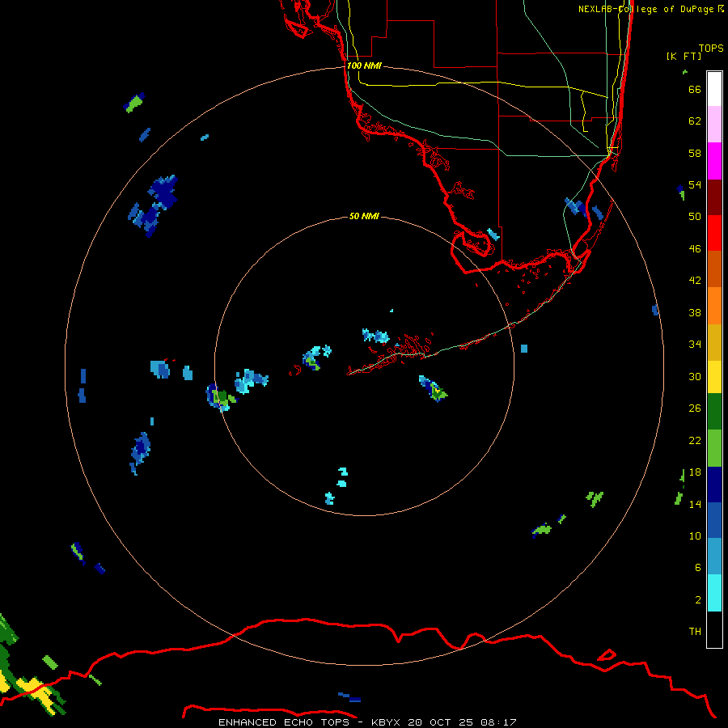Image resolution: width=728 pixels, height=728 pixels.
Task: Select the 50 NMI range ring label
Action: click(x=364, y=216)
